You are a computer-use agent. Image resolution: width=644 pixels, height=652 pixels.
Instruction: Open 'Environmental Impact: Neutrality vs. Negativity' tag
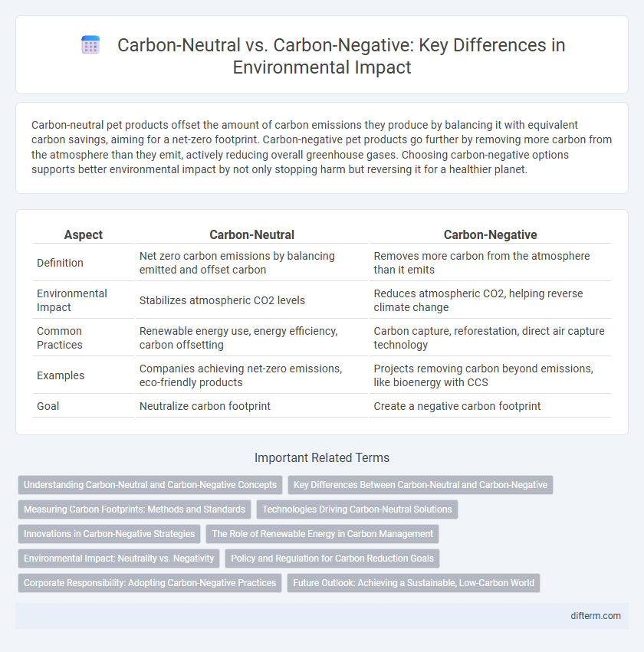[x=119, y=559]
